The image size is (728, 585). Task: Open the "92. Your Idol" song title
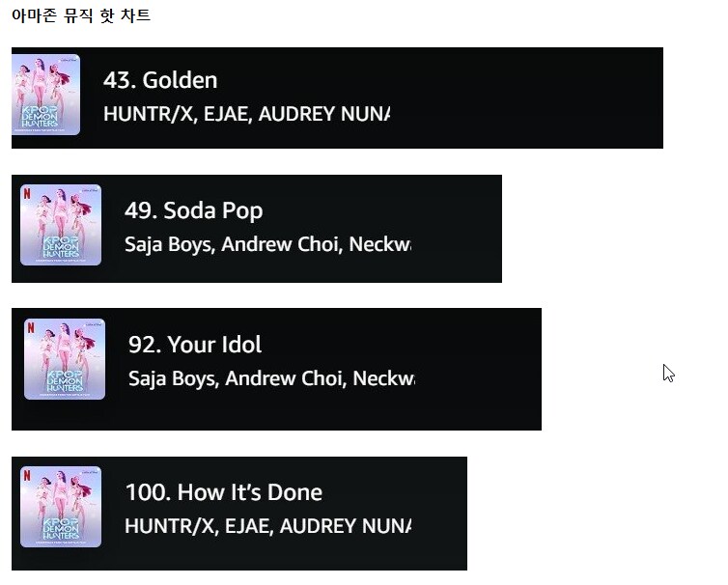click(x=195, y=345)
